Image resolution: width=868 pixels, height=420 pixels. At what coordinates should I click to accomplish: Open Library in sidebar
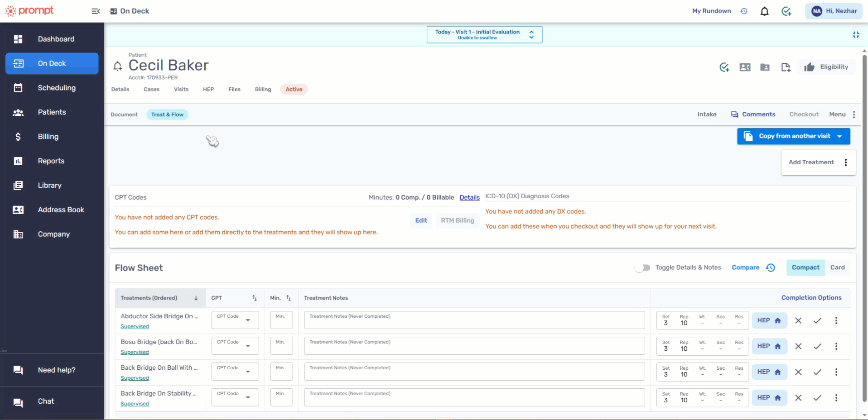[52, 186]
